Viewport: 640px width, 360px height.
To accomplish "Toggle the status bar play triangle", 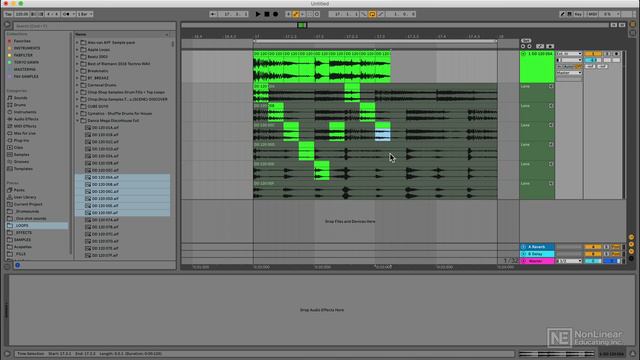I will pyautogui.click(x=7, y=354).
